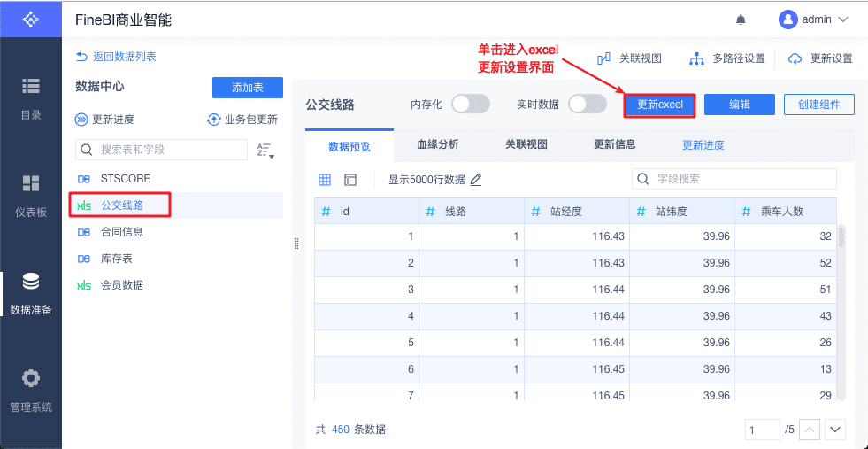Image resolution: width=868 pixels, height=449 pixels.
Task: Switch to the table grid view icon
Action: pos(325,180)
